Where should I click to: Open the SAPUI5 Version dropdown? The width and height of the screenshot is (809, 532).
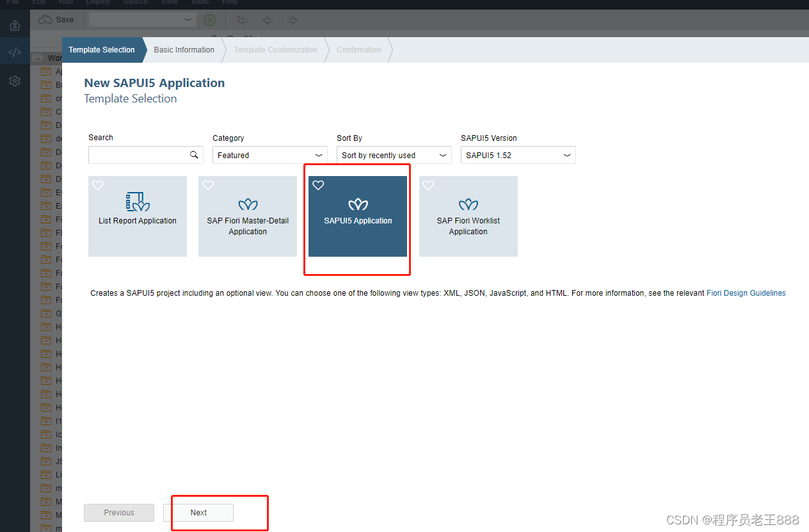518,155
